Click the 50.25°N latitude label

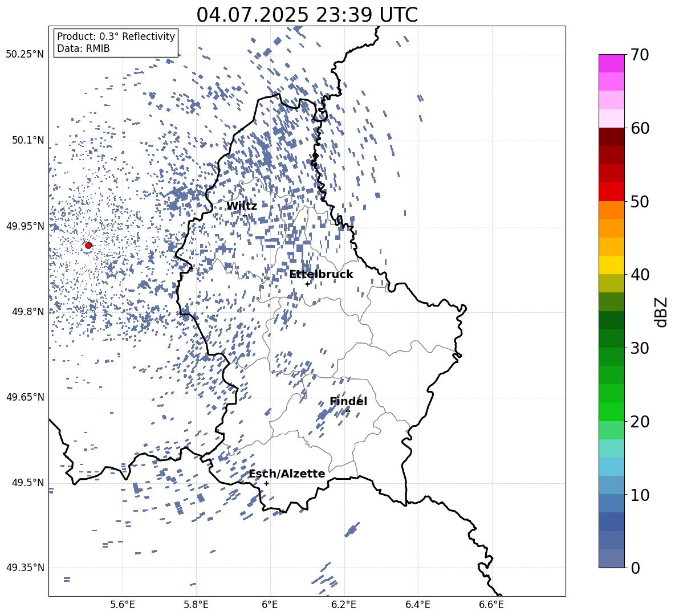(25, 55)
